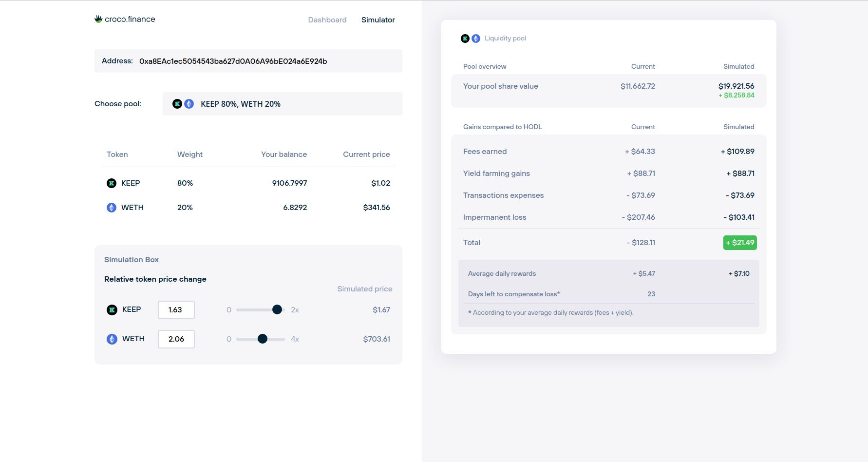Focus the KEEP price multiplier input 1.63
Screen dimensions: 868x462
[176, 310]
